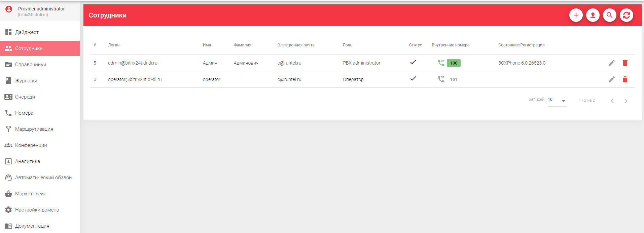Click login operator@bitrix24t.di-di.ru

click(135, 79)
